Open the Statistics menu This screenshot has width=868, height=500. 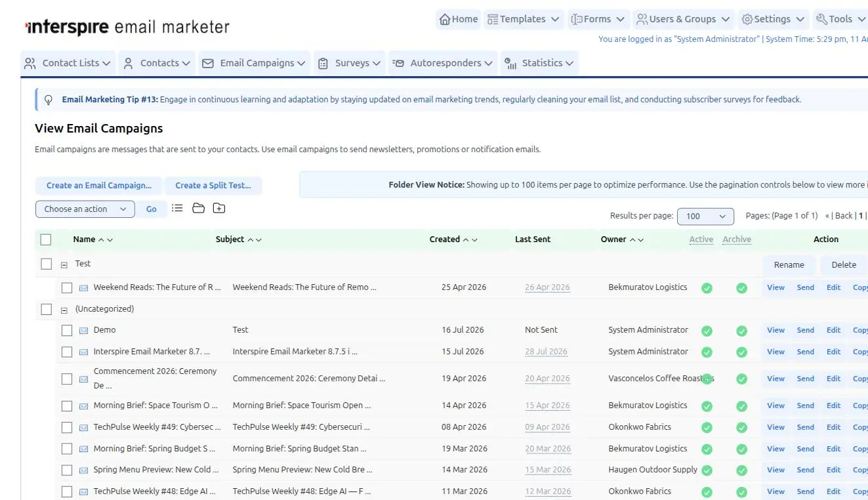coord(539,63)
